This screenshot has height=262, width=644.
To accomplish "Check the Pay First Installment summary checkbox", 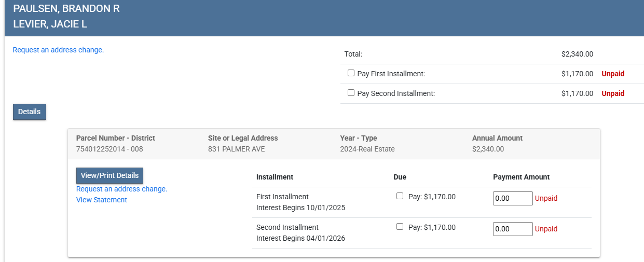I will click(351, 73).
